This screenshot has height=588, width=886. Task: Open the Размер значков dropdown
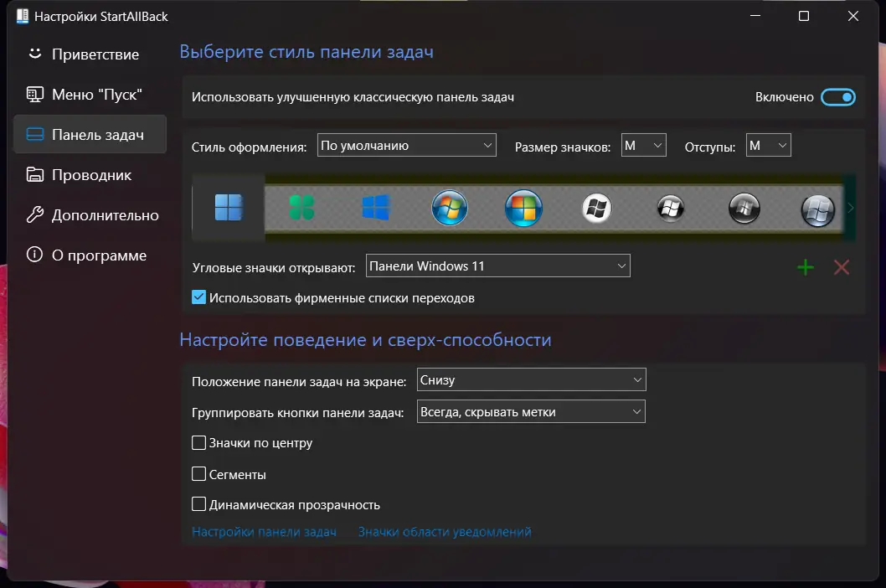click(643, 145)
